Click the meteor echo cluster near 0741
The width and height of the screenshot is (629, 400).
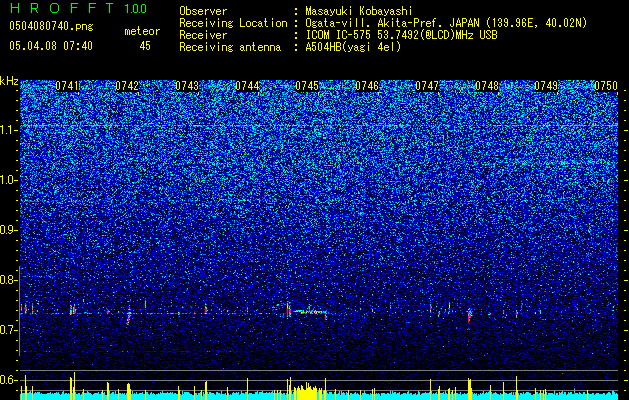pyautogui.click(x=73, y=309)
